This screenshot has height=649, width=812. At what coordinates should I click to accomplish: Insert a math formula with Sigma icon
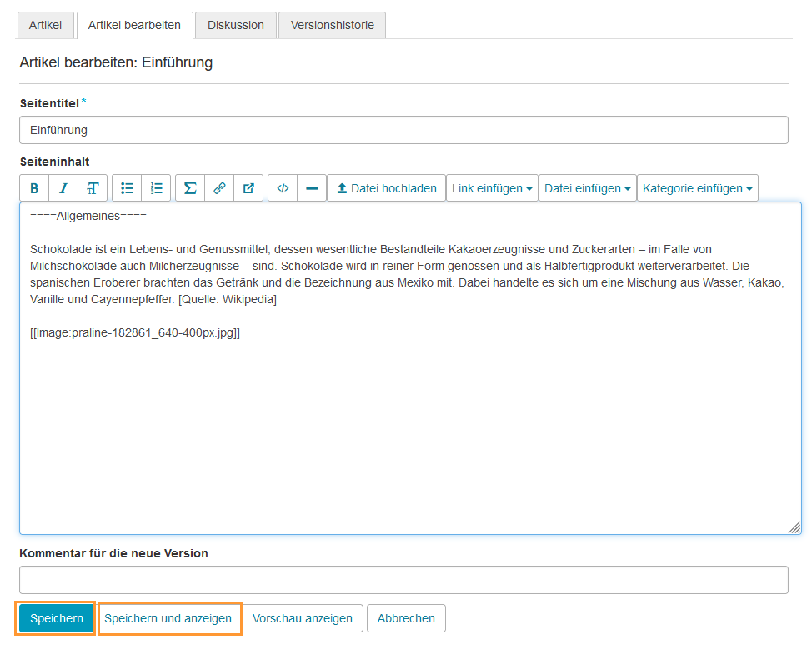click(190, 188)
